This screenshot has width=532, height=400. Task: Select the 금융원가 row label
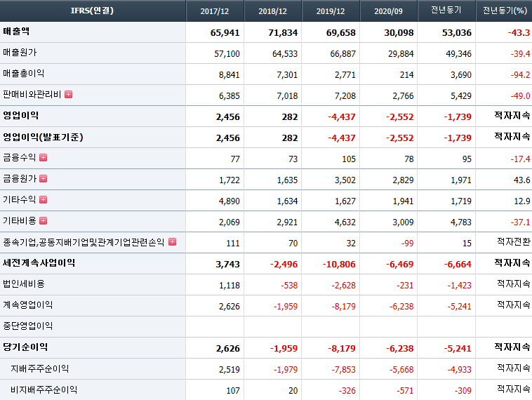coord(20,178)
